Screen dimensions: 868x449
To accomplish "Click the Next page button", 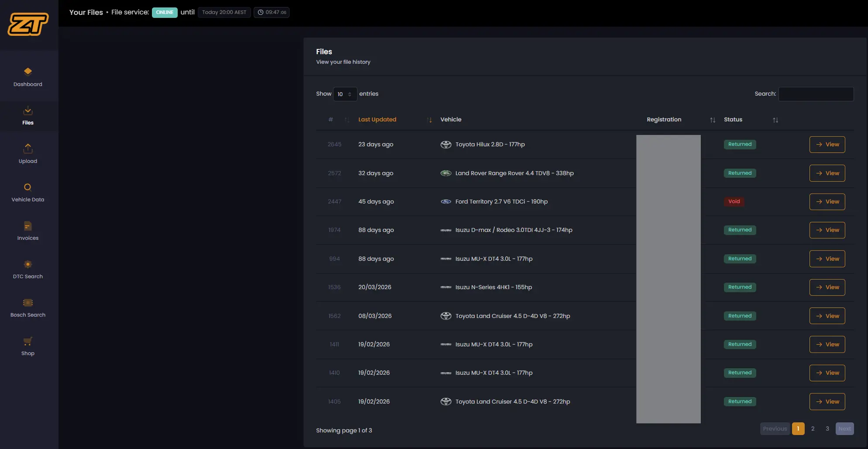I will 844,428.
